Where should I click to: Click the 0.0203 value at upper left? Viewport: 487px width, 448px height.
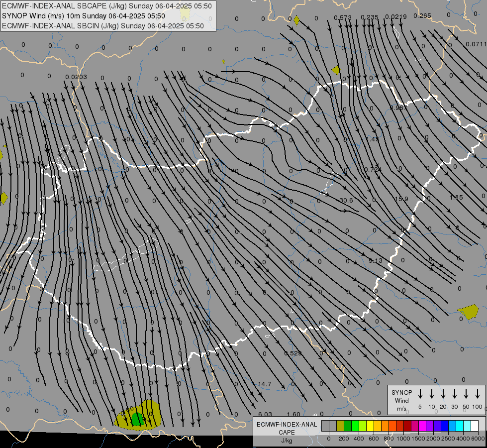point(76,77)
